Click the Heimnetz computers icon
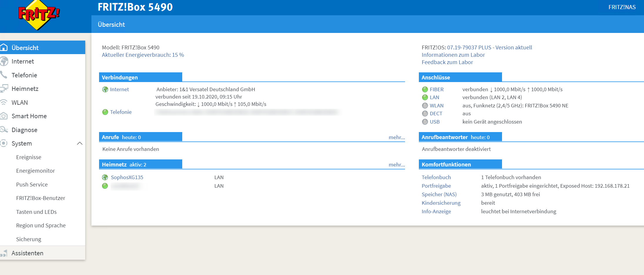Image resolution: width=644 pixels, height=275 pixels. 4,89
